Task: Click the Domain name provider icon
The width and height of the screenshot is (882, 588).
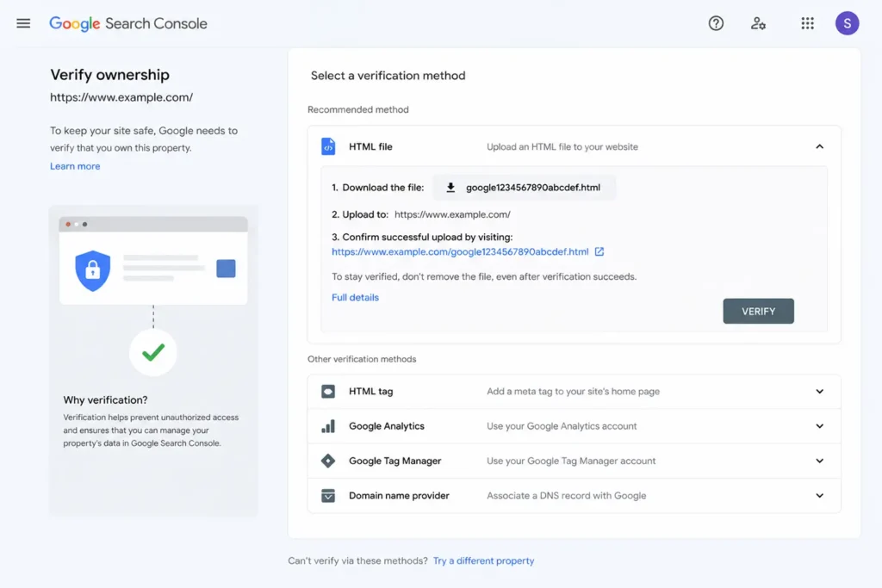Action: (x=328, y=496)
